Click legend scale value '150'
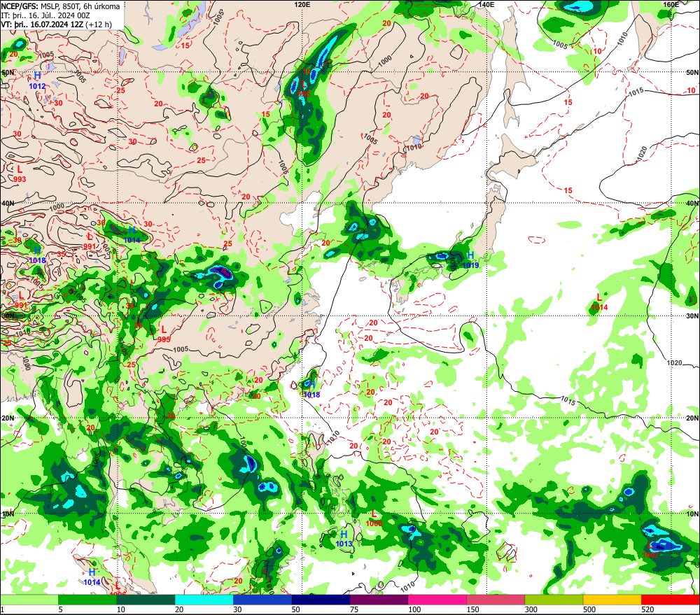 pos(472,609)
